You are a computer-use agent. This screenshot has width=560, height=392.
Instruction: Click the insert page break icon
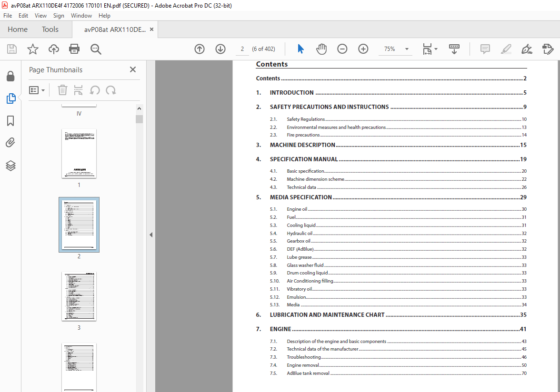point(78,90)
